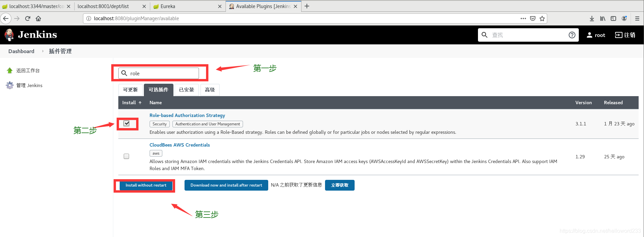Screen dimensions: 644x237
Task: Click the magnifier icon in header search
Action: (484, 35)
